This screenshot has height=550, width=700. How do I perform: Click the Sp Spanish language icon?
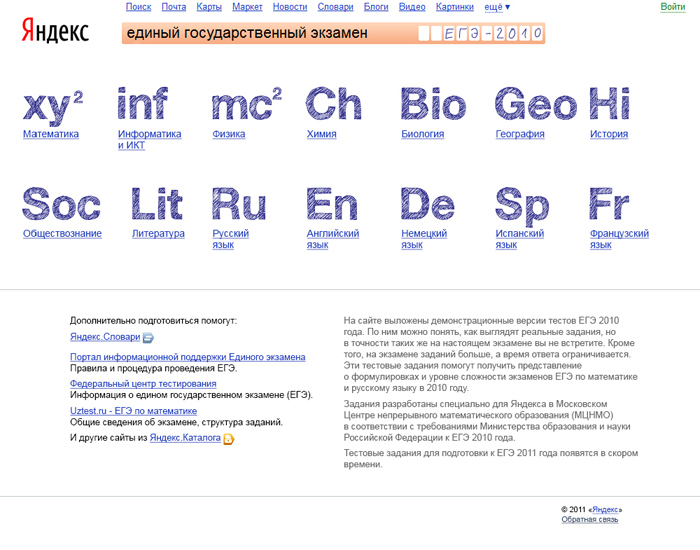522,206
